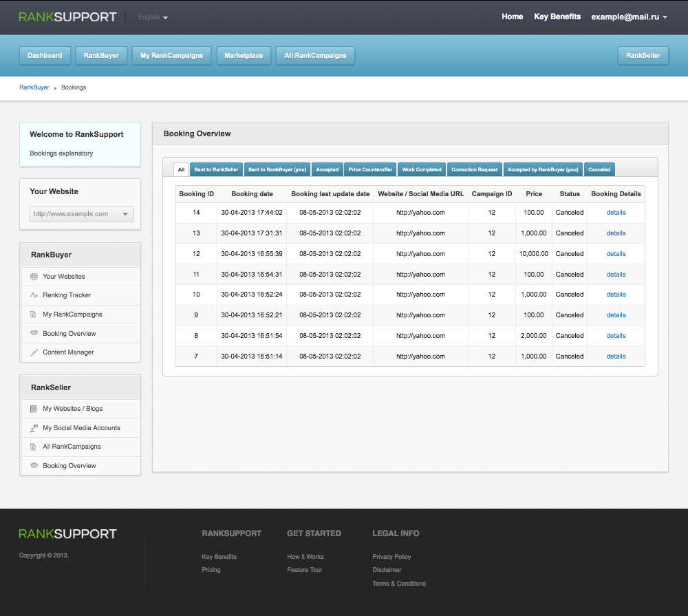This screenshot has height=616, width=688.
Task: Open Content Manager in sidebar
Action: (80, 352)
